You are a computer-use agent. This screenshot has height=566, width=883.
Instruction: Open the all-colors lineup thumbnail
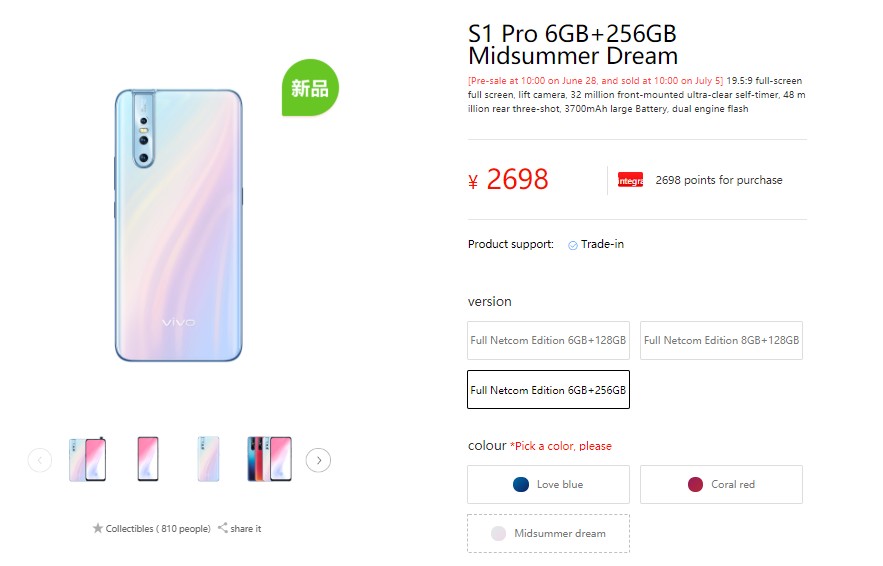point(270,459)
